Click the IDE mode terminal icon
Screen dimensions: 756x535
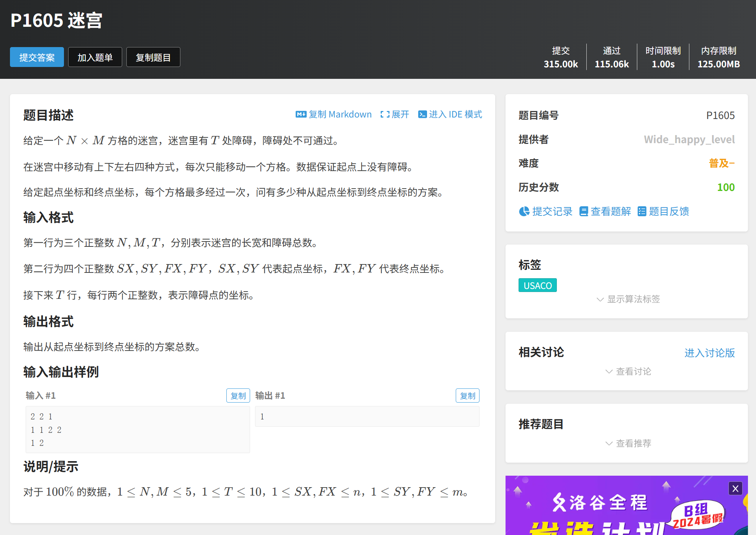422,114
